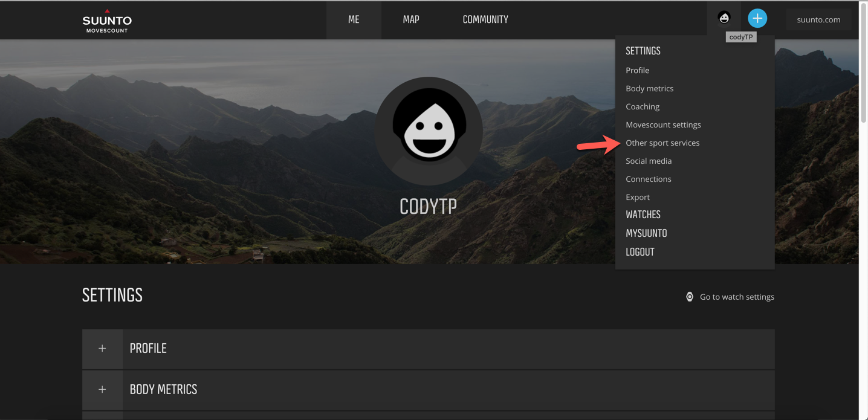Open Movescount settings menu entry
This screenshot has width=868, height=420.
tap(663, 124)
